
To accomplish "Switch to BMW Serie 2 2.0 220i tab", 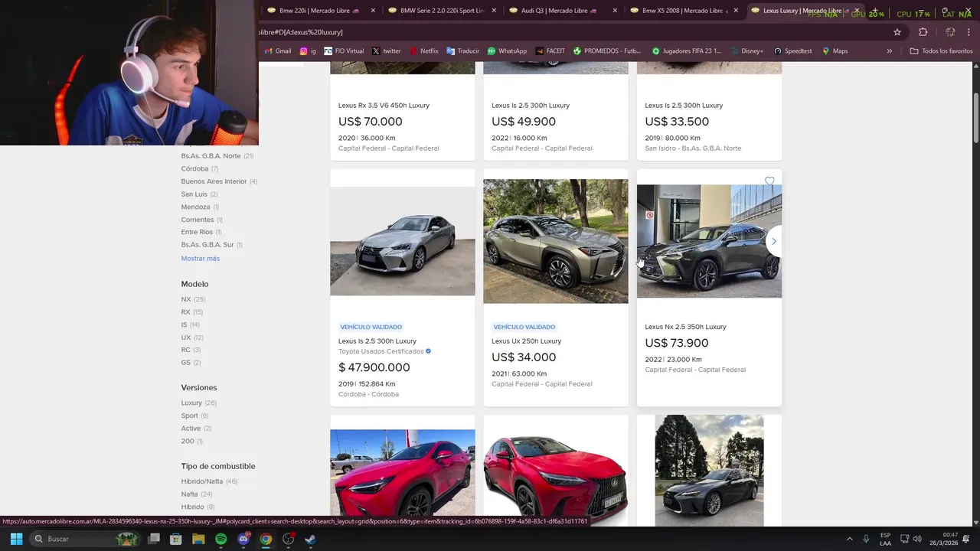I will pyautogui.click(x=442, y=11).
